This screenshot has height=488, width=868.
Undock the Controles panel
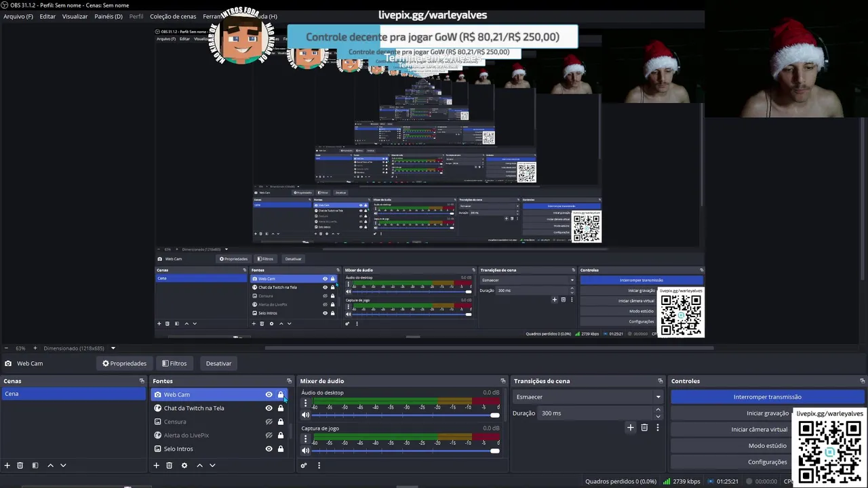pos(862,381)
